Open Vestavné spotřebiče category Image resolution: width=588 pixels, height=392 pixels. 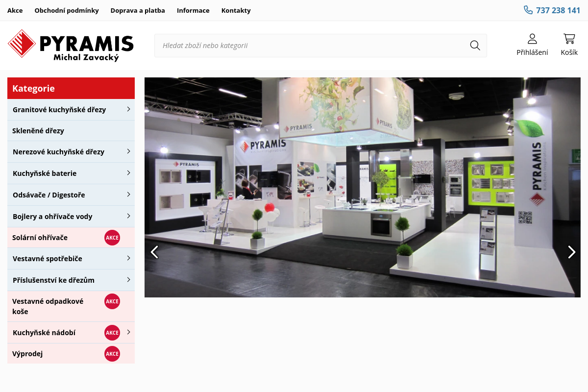[71, 259]
